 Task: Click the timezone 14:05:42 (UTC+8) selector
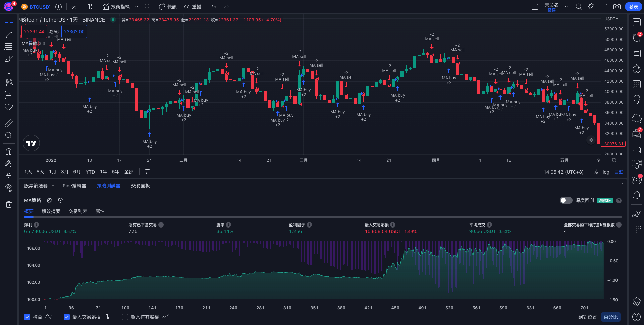563,172
